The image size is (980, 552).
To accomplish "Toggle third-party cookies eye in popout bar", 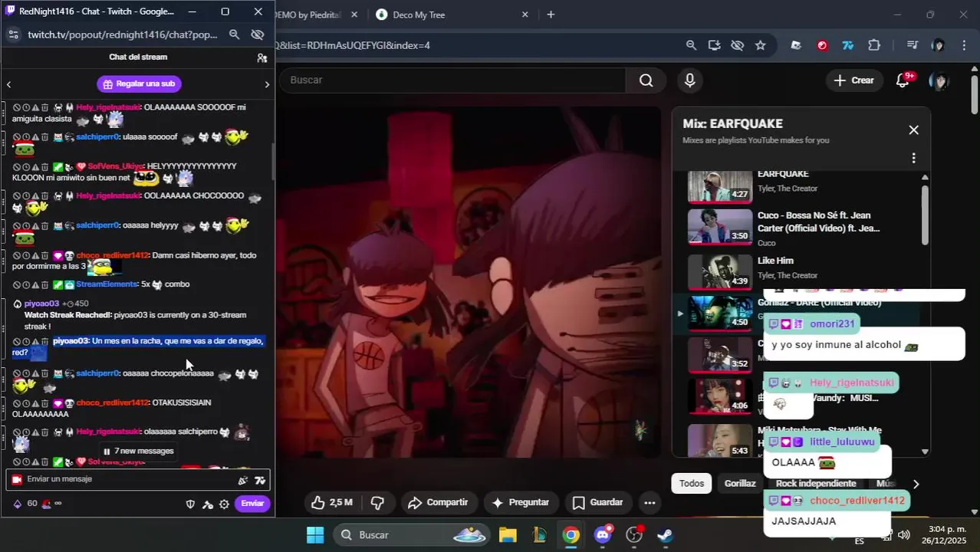I will (x=258, y=34).
